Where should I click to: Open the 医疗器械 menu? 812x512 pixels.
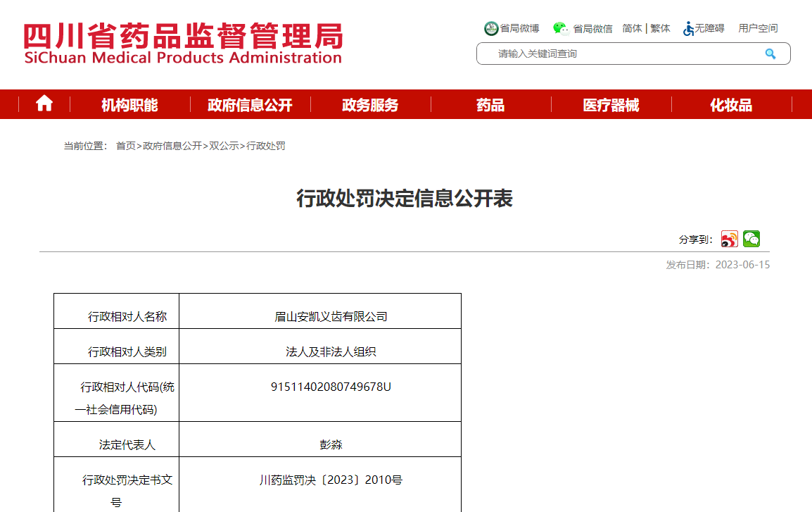click(611, 105)
